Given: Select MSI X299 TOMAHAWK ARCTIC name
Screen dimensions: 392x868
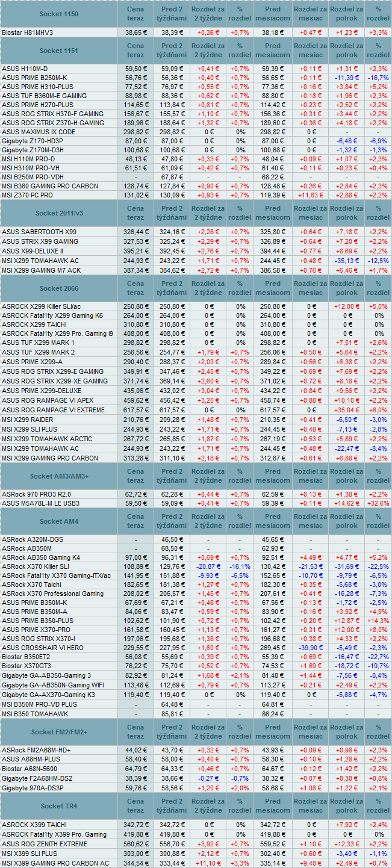Looking at the screenshot, I should click(x=47, y=439).
